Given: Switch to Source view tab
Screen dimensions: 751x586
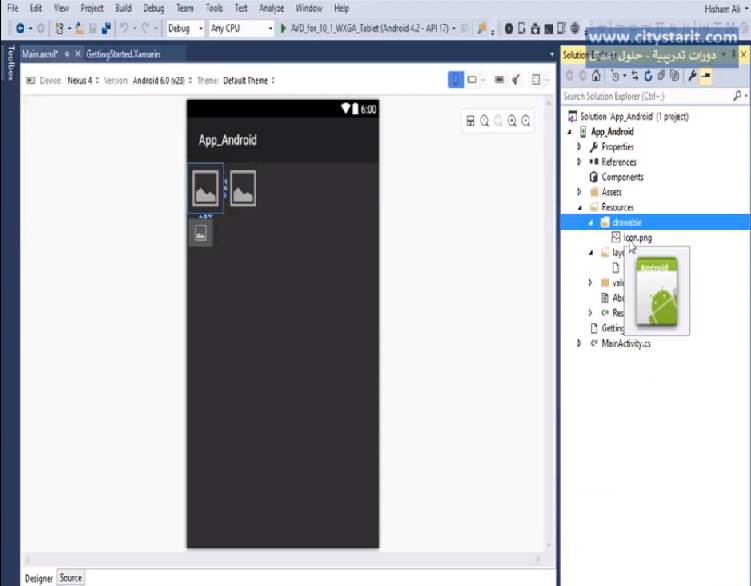Looking at the screenshot, I should pyautogui.click(x=70, y=578).
